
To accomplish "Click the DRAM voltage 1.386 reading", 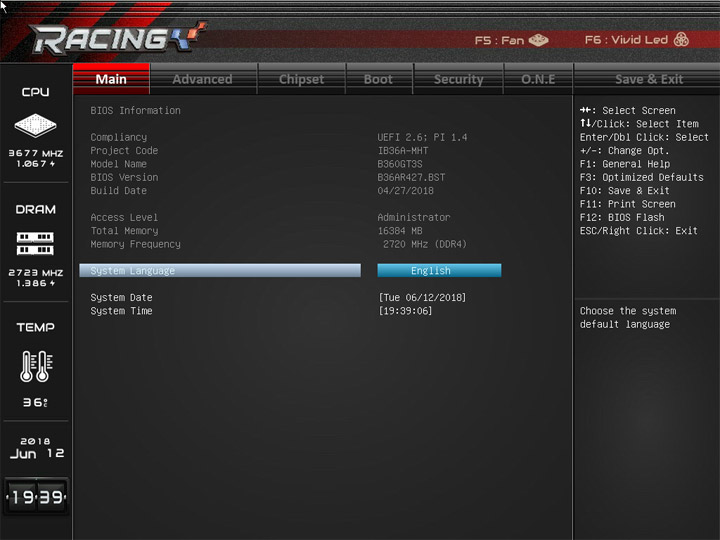I will click(36, 283).
